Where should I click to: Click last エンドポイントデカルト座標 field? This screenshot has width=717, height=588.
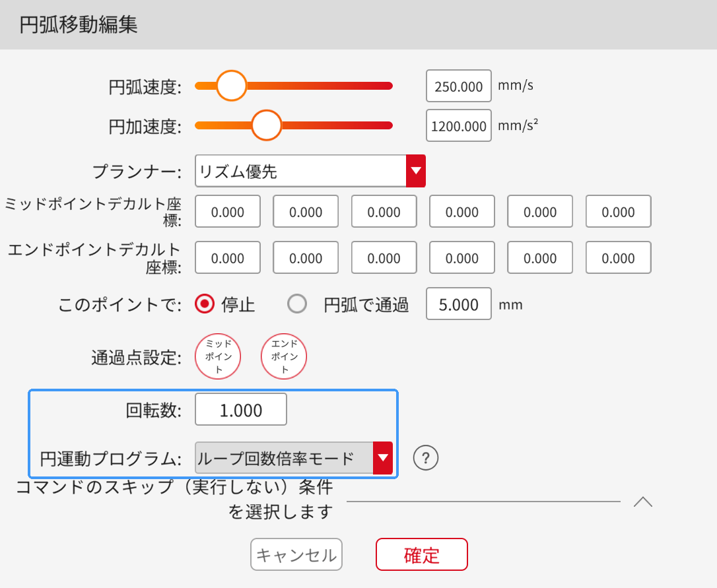619,258
